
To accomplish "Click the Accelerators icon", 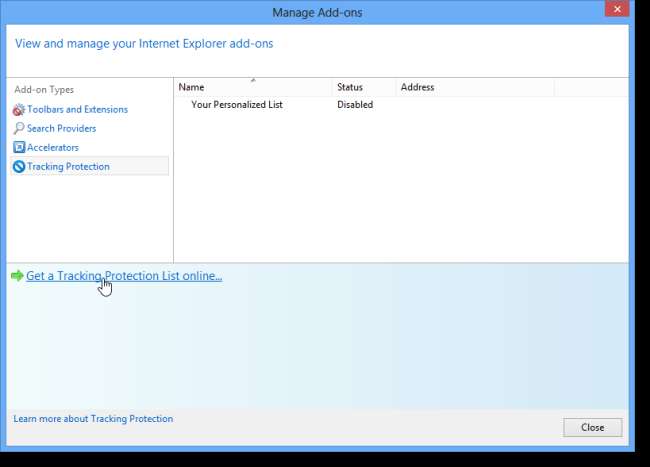I will click(19, 147).
